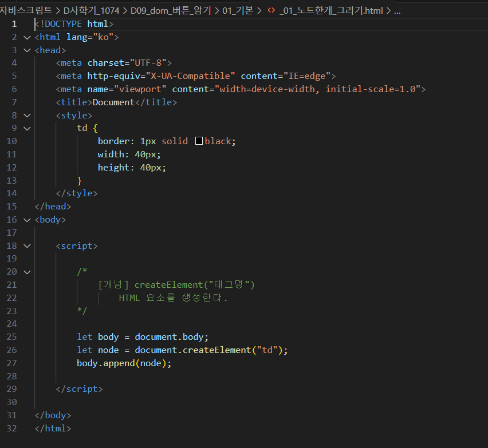Open the black color swatch picker
The height and width of the screenshot is (448, 488).
199,141
